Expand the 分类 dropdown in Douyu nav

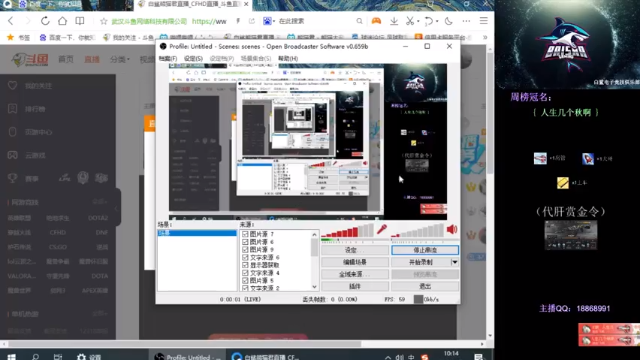point(120,60)
